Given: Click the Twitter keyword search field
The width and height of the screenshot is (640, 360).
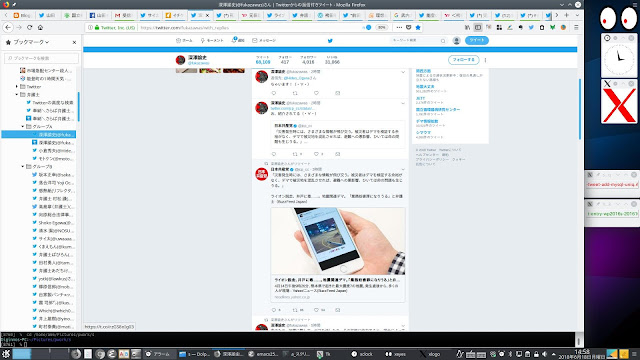Looking at the screenshot, I should 418,40.
